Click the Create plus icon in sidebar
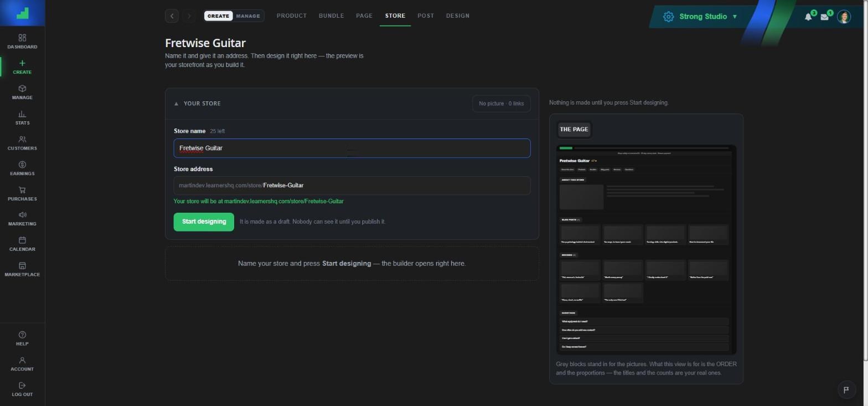Viewport: 868px width, 406px height. tap(22, 63)
